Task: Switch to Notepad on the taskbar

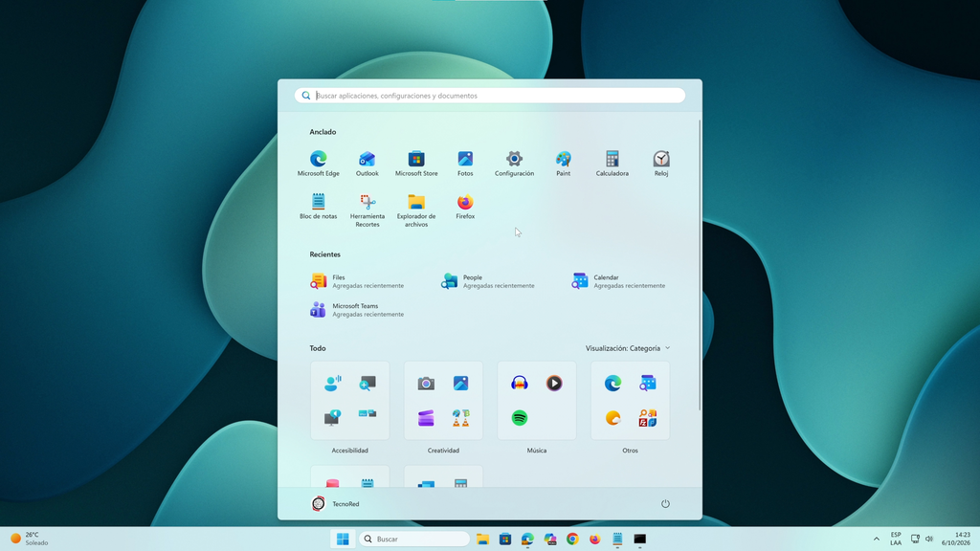Action: (x=617, y=540)
